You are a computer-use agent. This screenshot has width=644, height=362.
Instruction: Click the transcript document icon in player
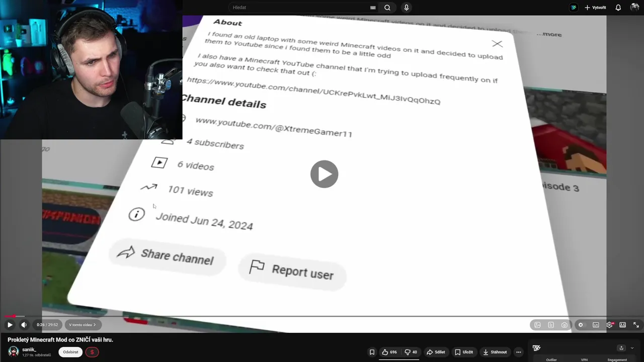pyautogui.click(x=551, y=325)
